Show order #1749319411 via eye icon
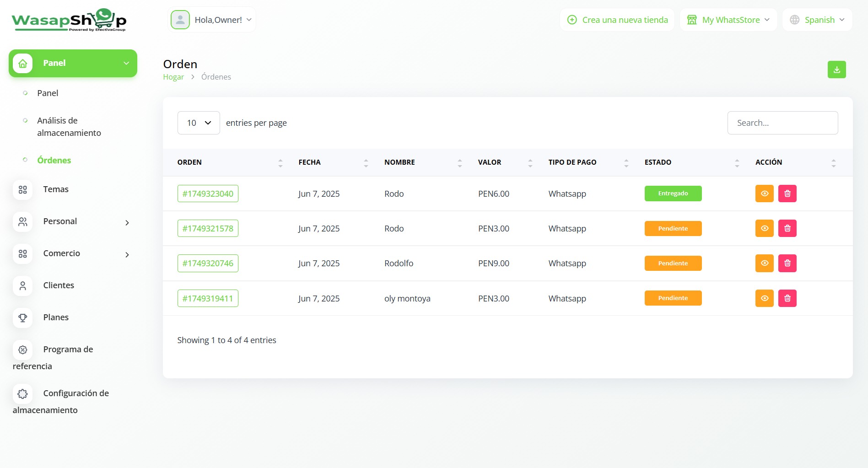 [764, 298]
